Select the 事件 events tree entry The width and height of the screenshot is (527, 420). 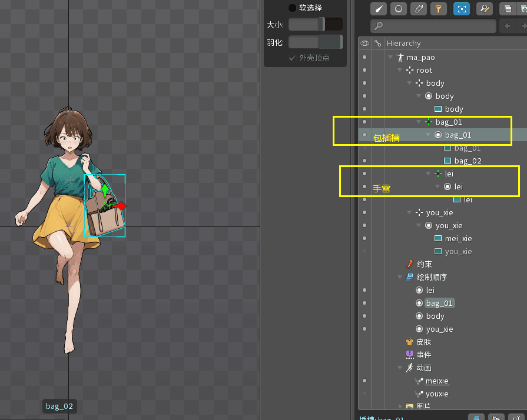[x=423, y=355]
